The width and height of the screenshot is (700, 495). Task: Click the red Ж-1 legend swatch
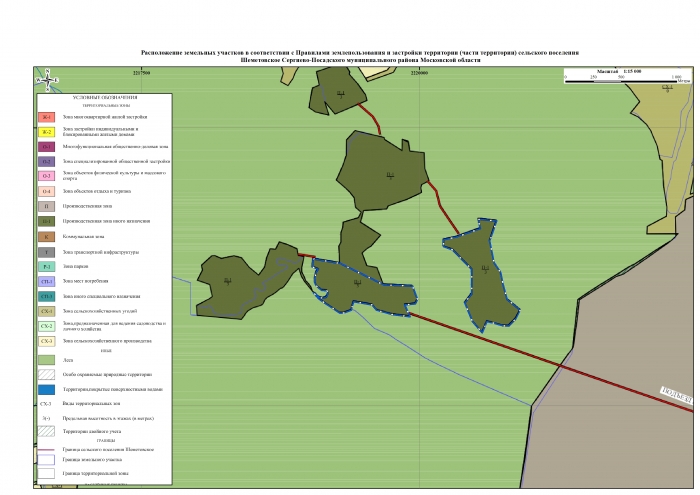47,118
